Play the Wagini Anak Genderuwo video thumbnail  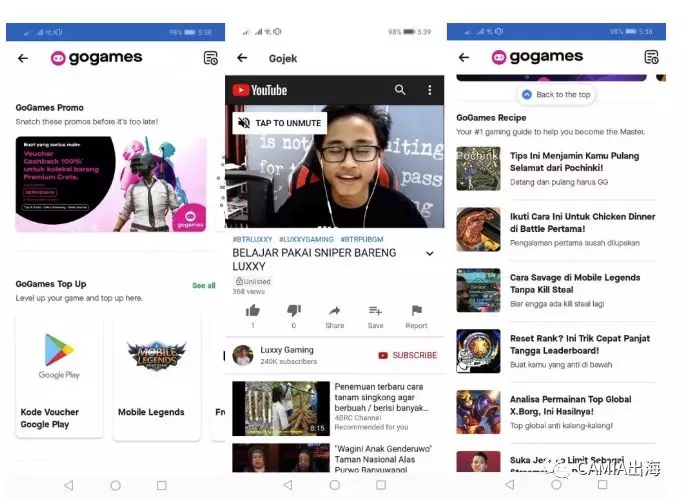click(281, 458)
